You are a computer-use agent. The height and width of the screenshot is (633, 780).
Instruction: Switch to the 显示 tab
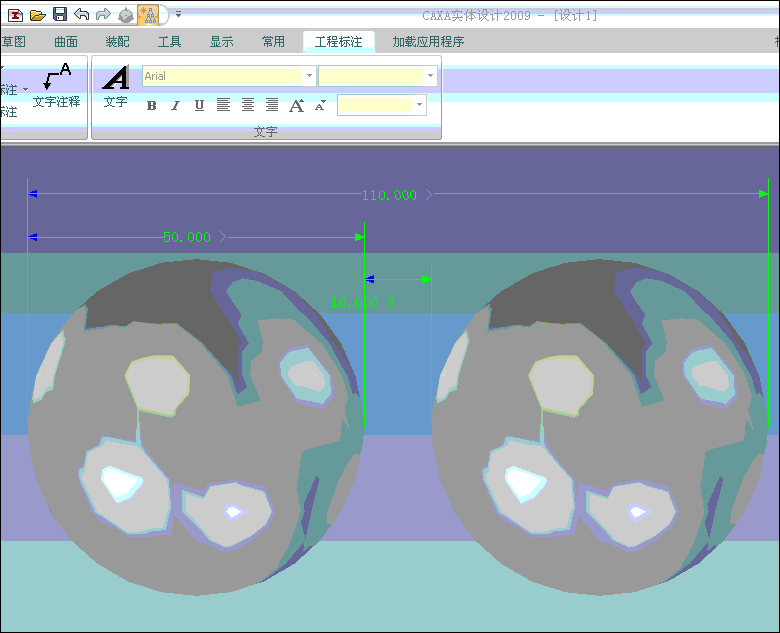tap(221, 42)
